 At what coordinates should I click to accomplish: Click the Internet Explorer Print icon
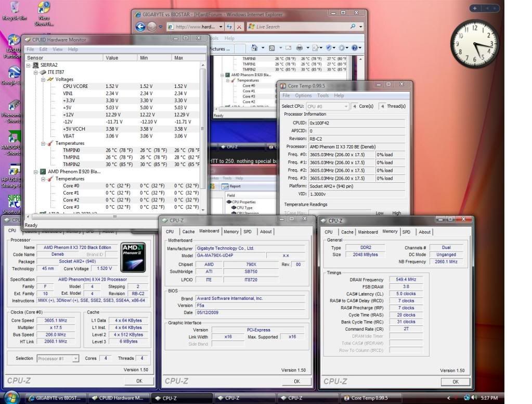pyautogui.click(x=299, y=48)
